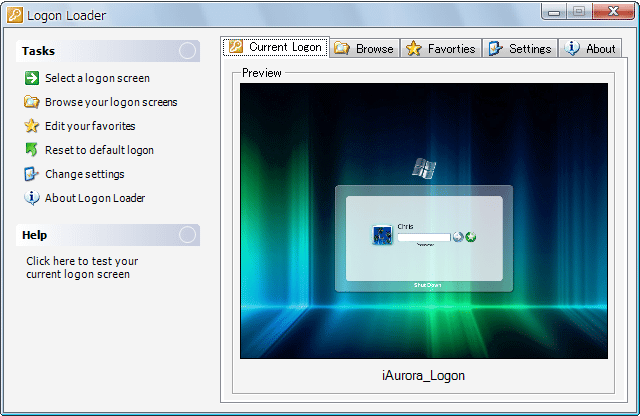Minimize the Logon Loader window
The height and width of the screenshot is (416, 640).
[x=554, y=12]
